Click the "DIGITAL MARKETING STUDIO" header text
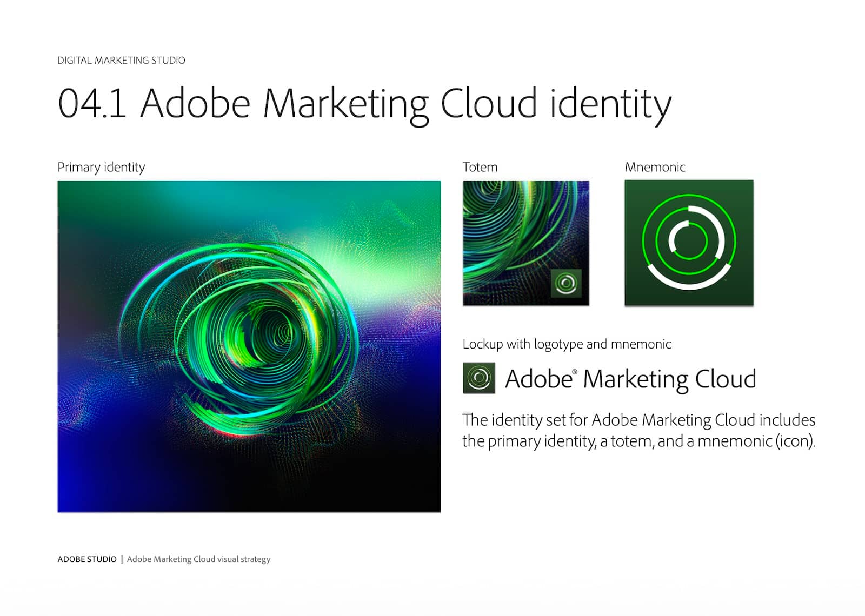 click(x=121, y=61)
